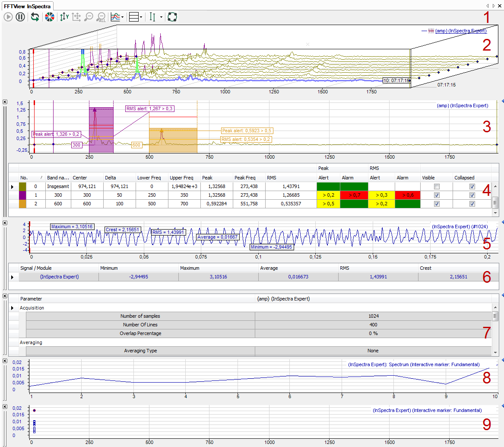Uncheck Collapsed for the 600 band
The width and height of the screenshot is (504, 447).
point(472,204)
